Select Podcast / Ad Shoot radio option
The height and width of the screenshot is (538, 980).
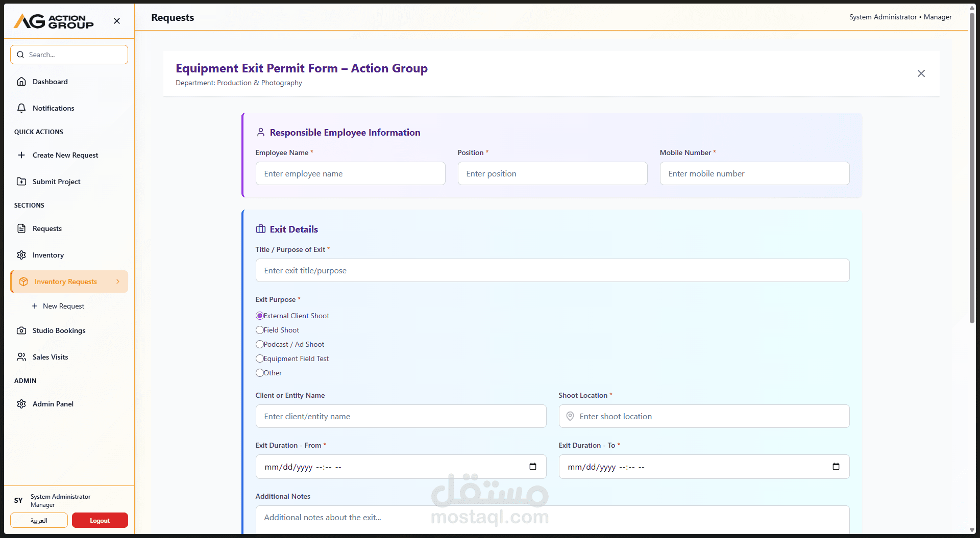coord(260,344)
